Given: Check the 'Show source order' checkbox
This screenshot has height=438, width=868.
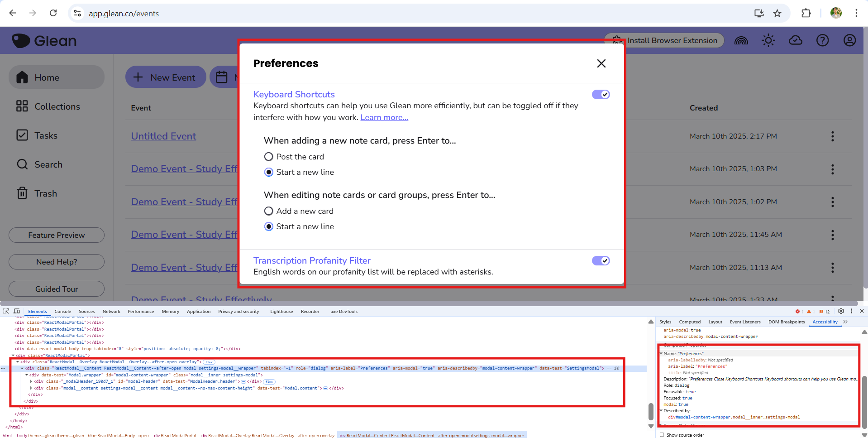Looking at the screenshot, I should (x=662, y=435).
